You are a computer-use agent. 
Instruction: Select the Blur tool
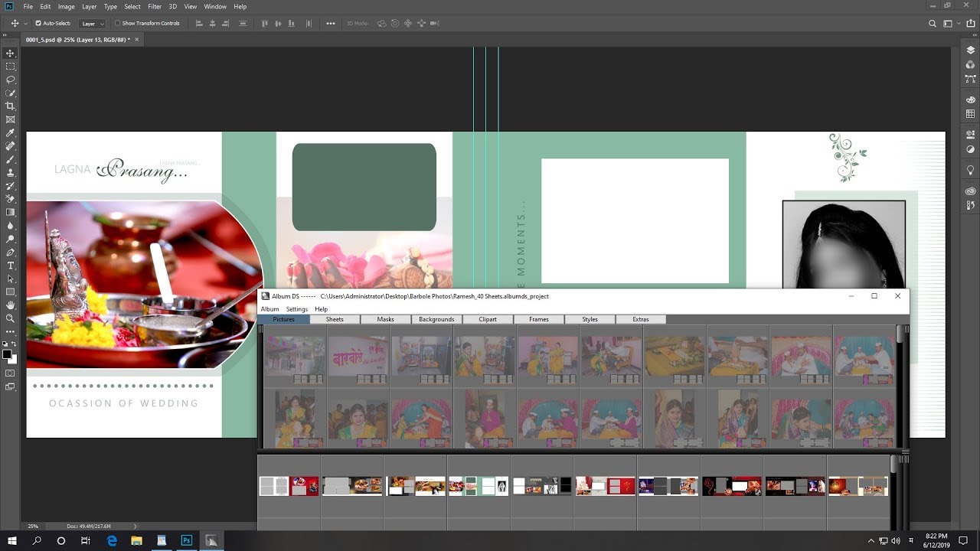tap(10, 226)
